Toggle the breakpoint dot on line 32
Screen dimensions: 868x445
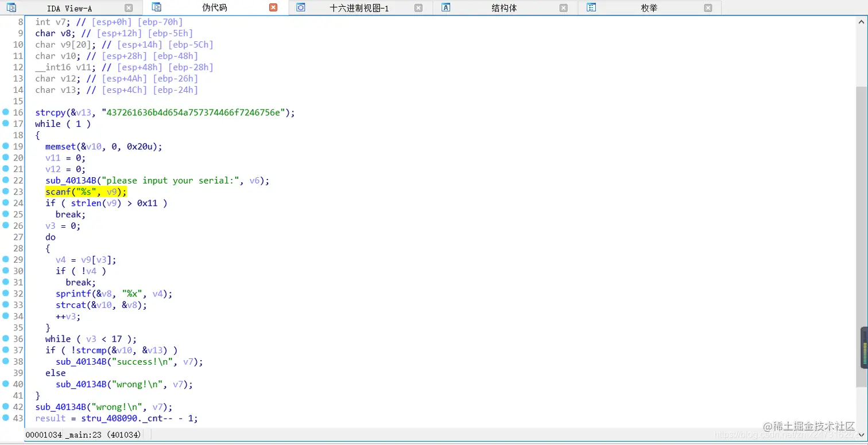[6, 294]
